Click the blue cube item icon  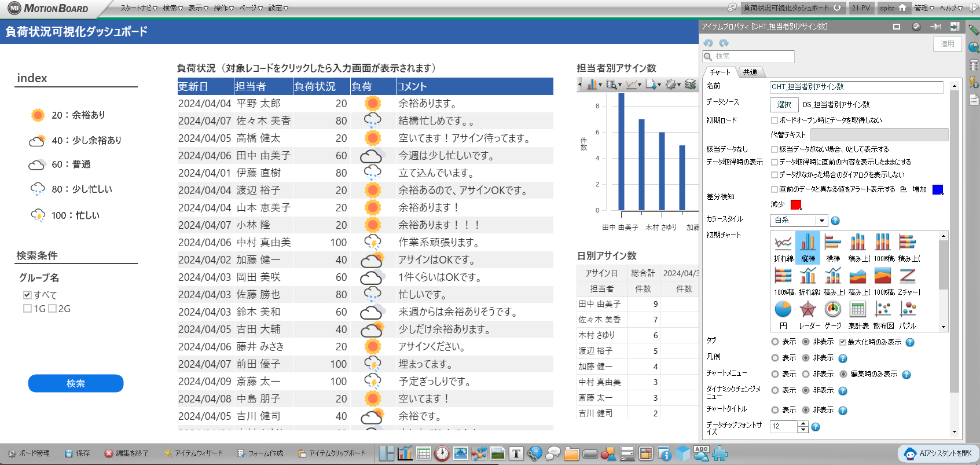(x=683, y=453)
